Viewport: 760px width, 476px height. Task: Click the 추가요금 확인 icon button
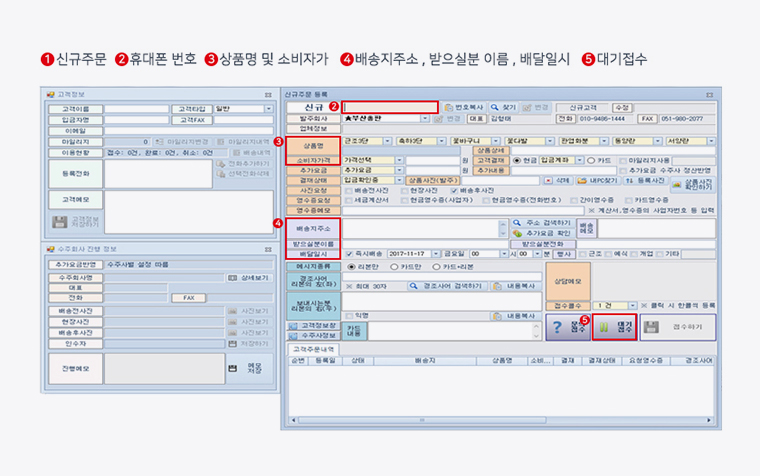(540, 232)
